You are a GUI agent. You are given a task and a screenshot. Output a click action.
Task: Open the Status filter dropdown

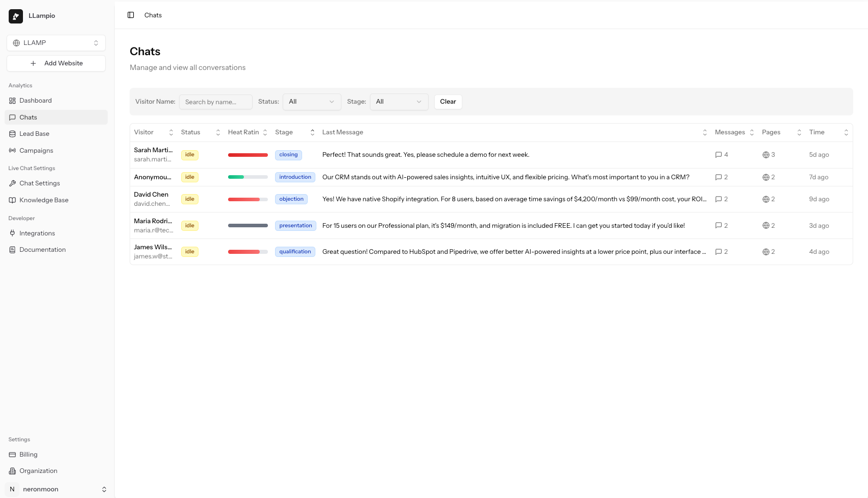[x=311, y=102]
